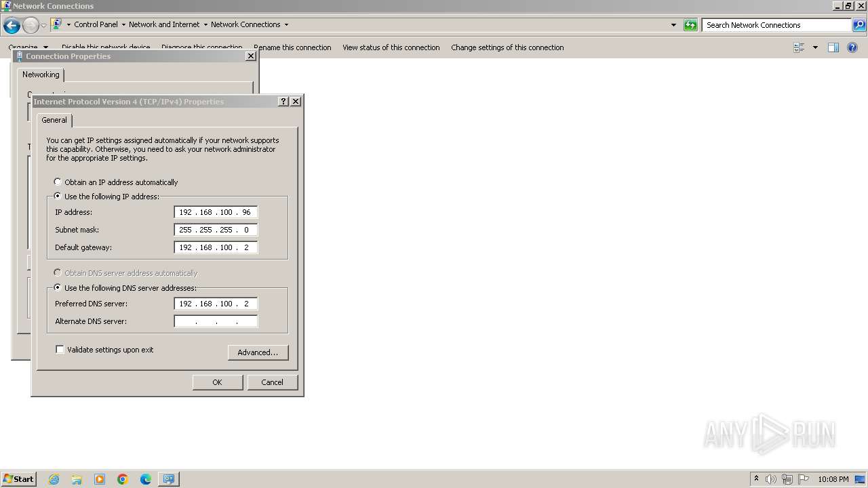Click the network icon in address bar
868x488 pixels.
[x=57, y=24]
